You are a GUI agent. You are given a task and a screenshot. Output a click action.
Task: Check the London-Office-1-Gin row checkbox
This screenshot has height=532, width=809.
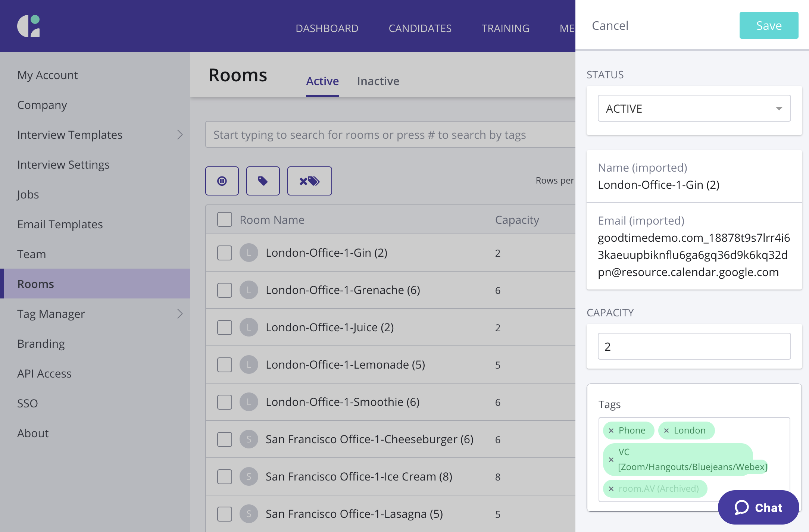click(x=225, y=253)
